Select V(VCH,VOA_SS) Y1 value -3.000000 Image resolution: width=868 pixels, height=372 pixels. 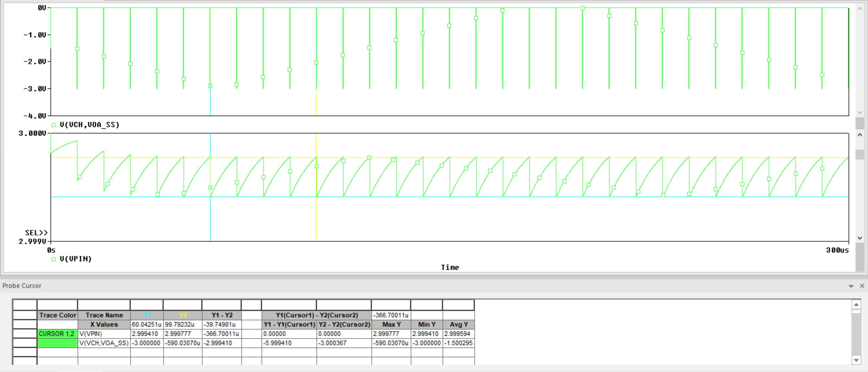click(147, 343)
